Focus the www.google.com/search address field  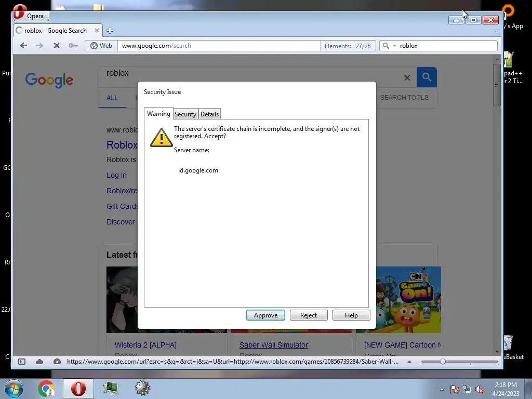coord(219,46)
